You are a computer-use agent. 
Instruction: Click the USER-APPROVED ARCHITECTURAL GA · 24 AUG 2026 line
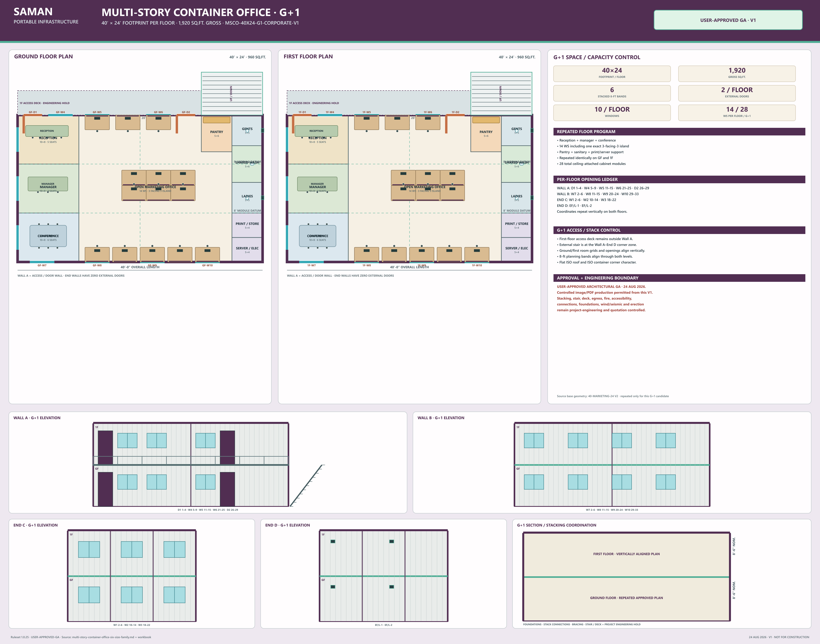pyautogui.click(x=601, y=286)
